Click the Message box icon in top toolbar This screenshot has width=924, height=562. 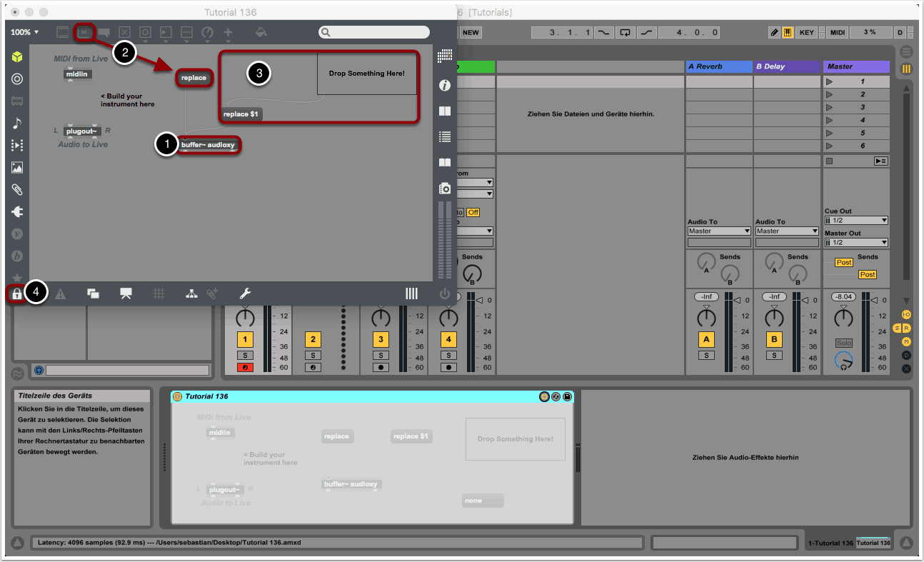click(86, 32)
